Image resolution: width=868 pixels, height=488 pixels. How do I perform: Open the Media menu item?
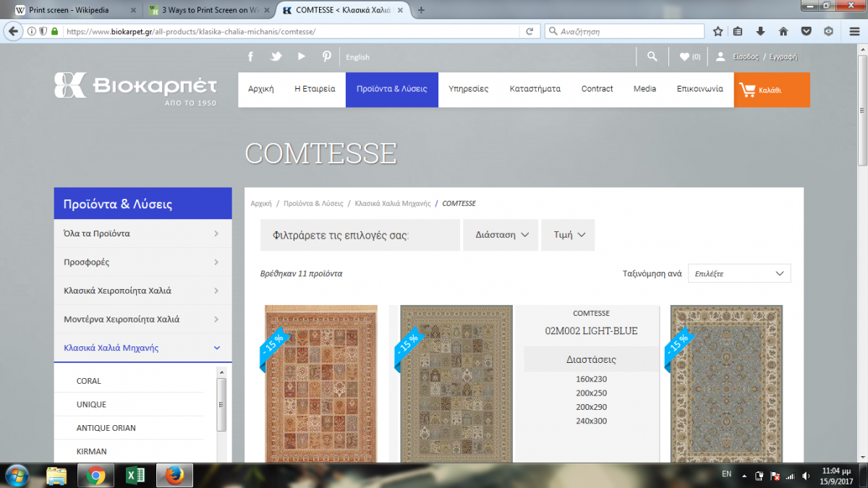pos(644,89)
